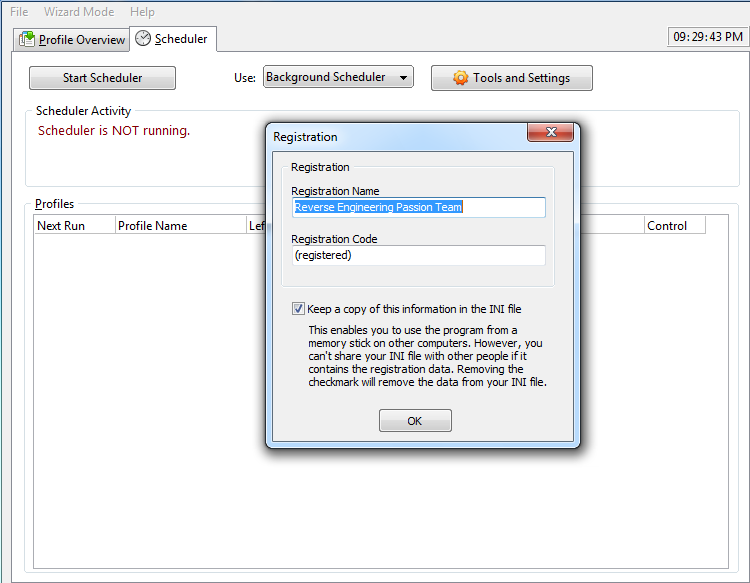750x583 pixels.
Task: Open the Help menu
Action: (142, 11)
